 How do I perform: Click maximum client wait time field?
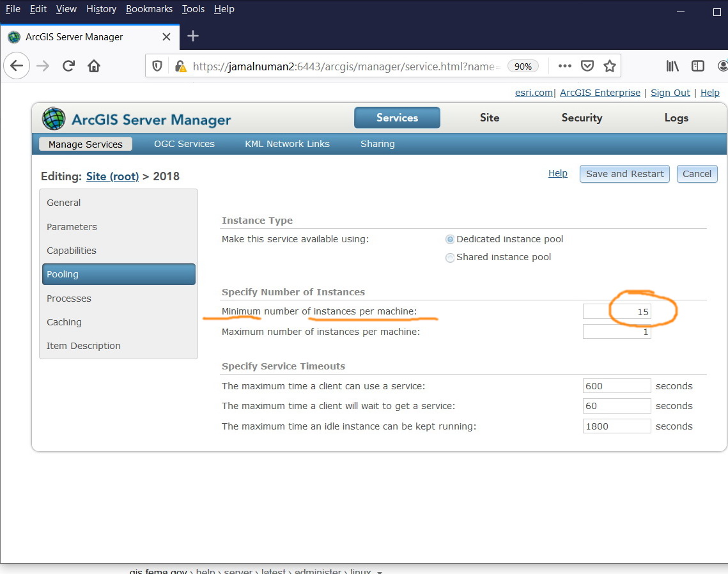617,406
